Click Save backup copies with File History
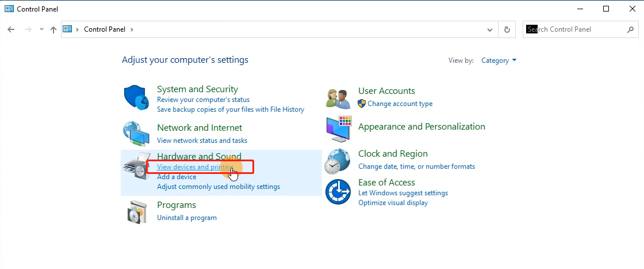Image resolution: width=644 pixels, height=269 pixels. pyautogui.click(x=231, y=109)
